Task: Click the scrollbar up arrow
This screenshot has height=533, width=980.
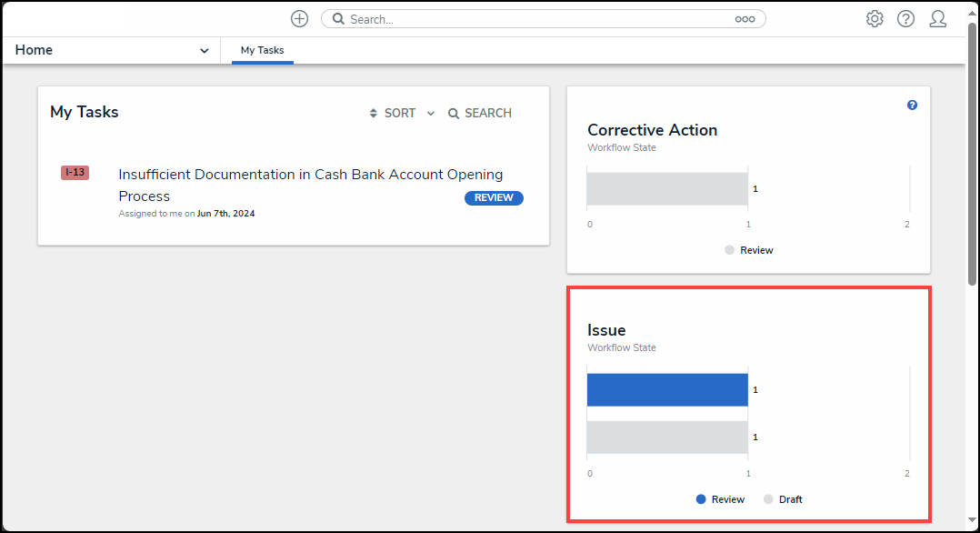Action: click(x=972, y=13)
